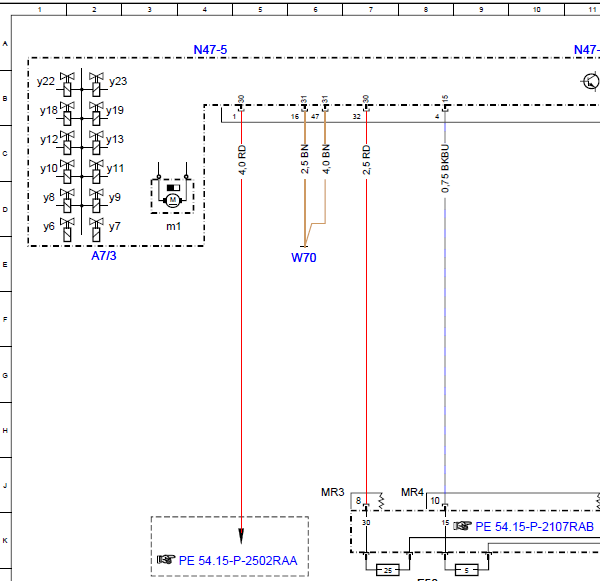
Task: Click the 5 amp fuse symbol
Action: pos(466,570)
